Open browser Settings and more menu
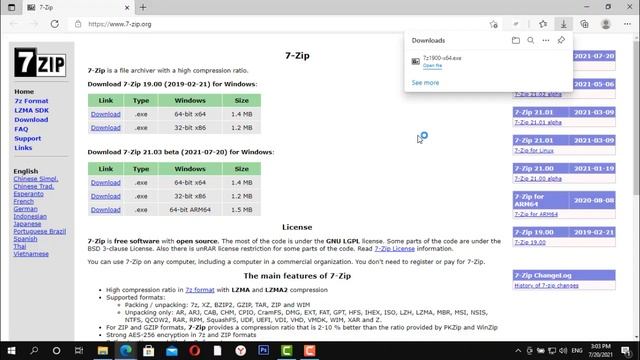Viewport: 640px width, 360px height. click(627, 24)
